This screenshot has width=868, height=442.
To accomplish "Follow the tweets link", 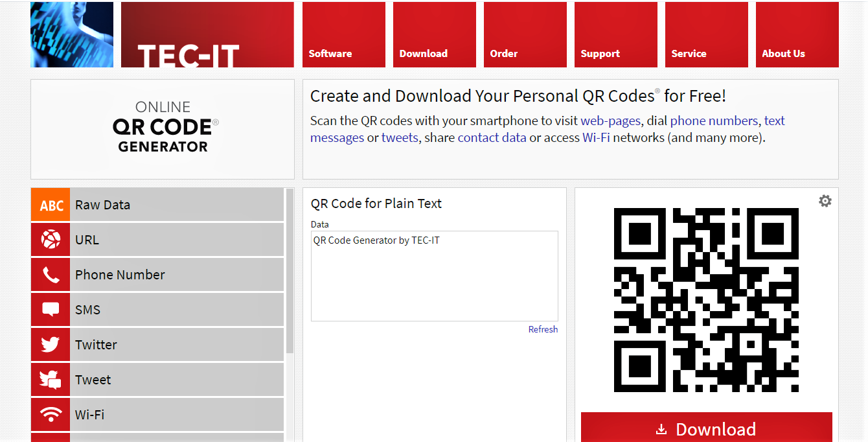I will pyautogui.click(x=400, y=138).
